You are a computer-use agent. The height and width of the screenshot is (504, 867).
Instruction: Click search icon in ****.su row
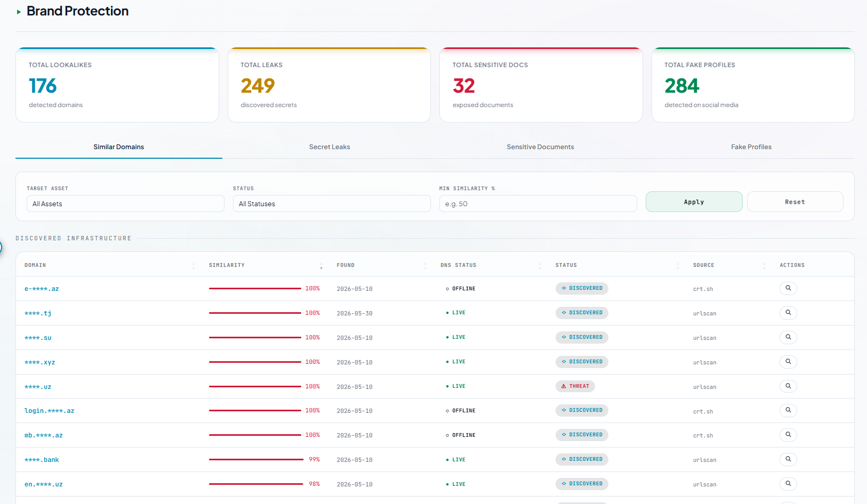point(788,337)
